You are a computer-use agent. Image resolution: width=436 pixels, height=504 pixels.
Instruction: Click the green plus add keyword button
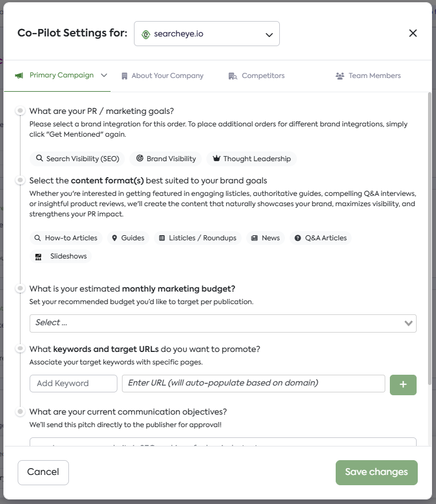pyautogui.click(x=403, y=384)
